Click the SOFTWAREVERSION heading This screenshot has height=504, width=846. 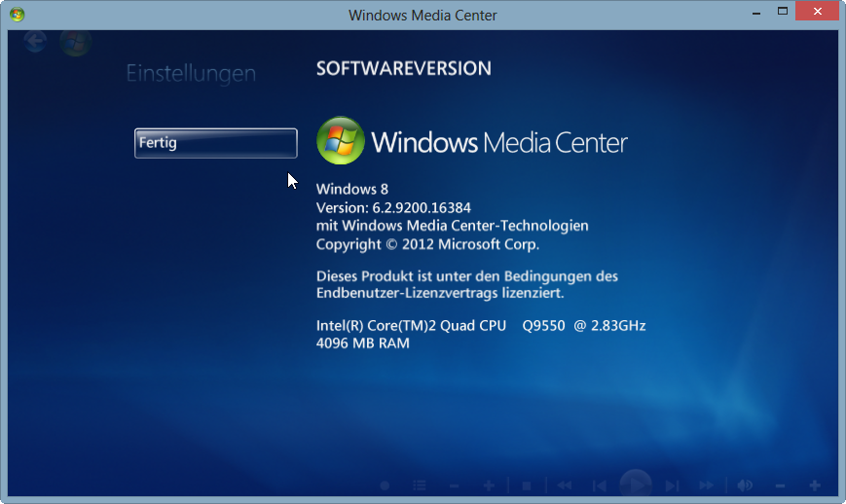(404, 68)
